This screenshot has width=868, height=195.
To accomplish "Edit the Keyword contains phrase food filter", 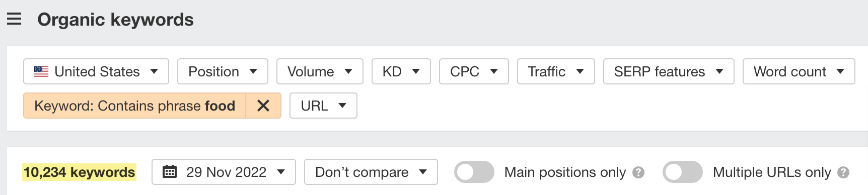I will (x=134, y=106).
